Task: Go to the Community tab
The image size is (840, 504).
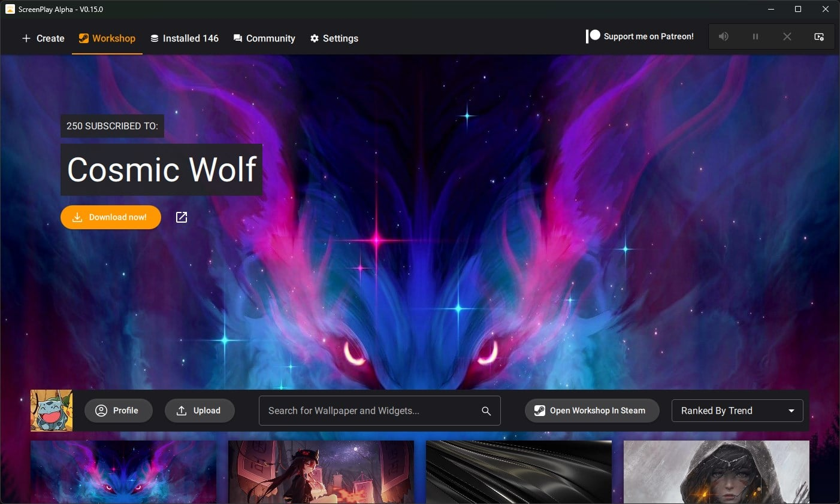Action: click(x=264, y=38)
